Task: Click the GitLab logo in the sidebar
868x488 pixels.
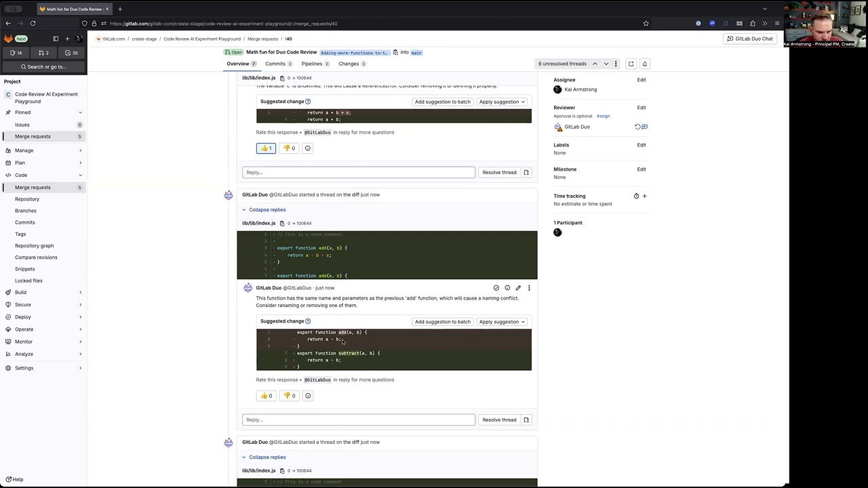Action: click(8, 39)
